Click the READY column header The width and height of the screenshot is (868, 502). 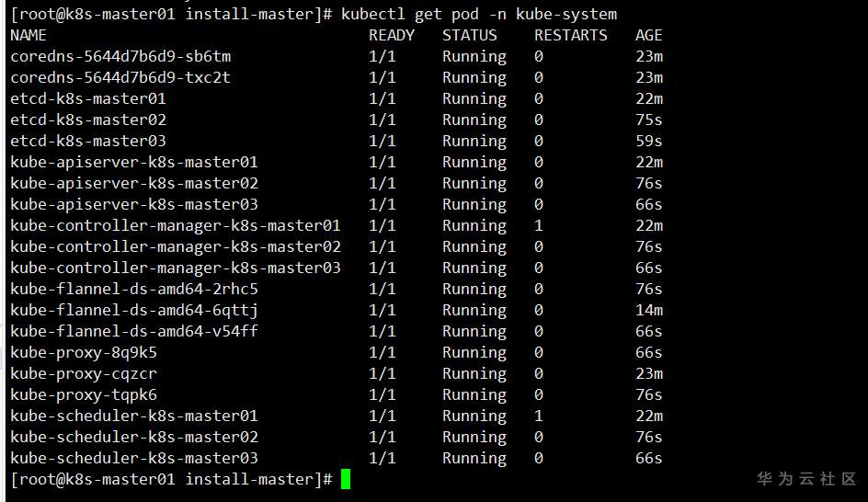(x=392, y=35)
